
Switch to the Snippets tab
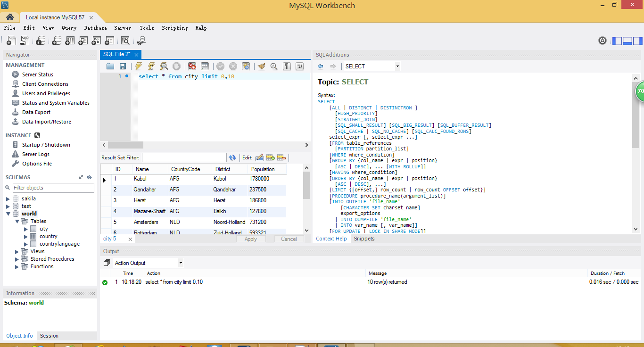coord(364,239)
